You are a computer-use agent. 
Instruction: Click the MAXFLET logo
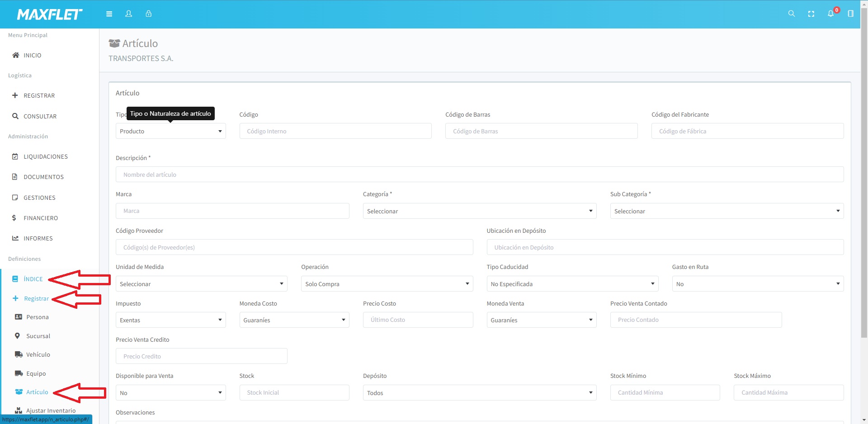50,14
